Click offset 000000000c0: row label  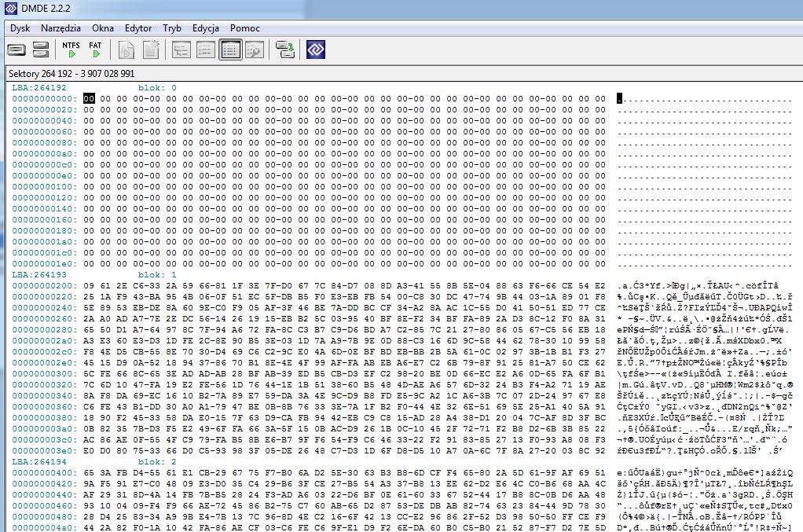click(45, 164)
